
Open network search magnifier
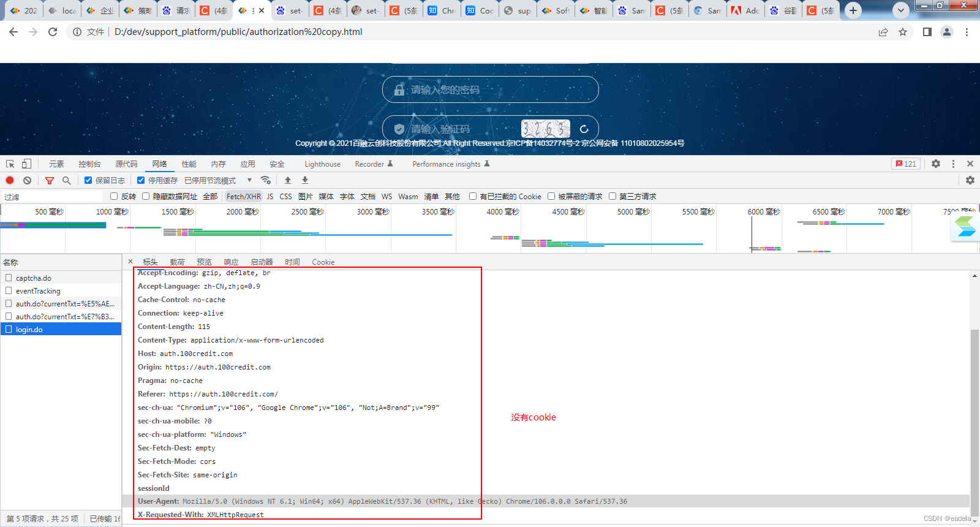click(66, 180)
